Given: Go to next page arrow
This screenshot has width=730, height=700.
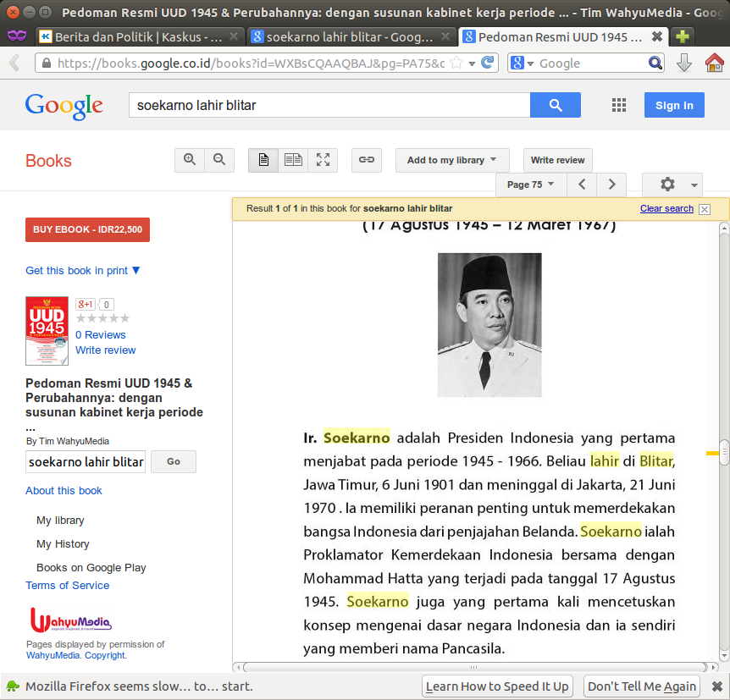Looking at the screenshot, I should [611, 185].
